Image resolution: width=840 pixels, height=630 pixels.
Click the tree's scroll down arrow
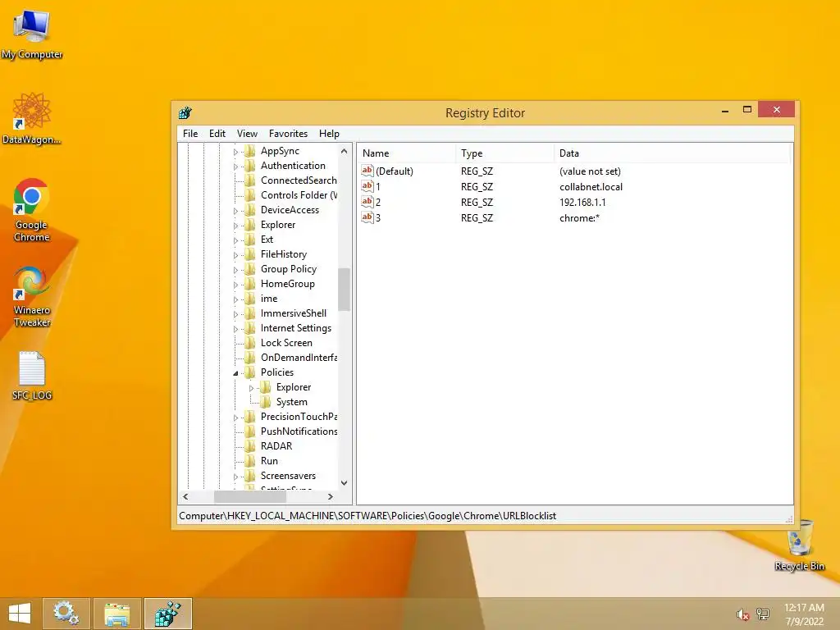tap(345, 482)
